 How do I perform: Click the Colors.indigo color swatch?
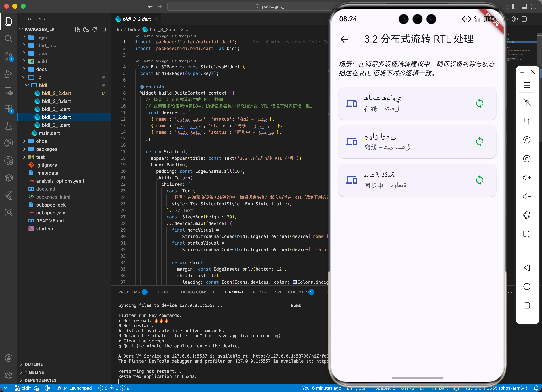point(295,282)
